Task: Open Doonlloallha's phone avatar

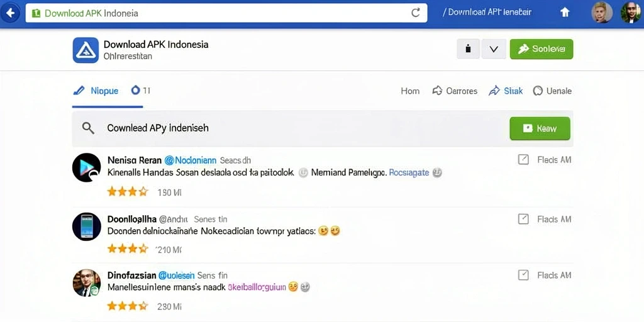Action: click(x=86, y=226)
